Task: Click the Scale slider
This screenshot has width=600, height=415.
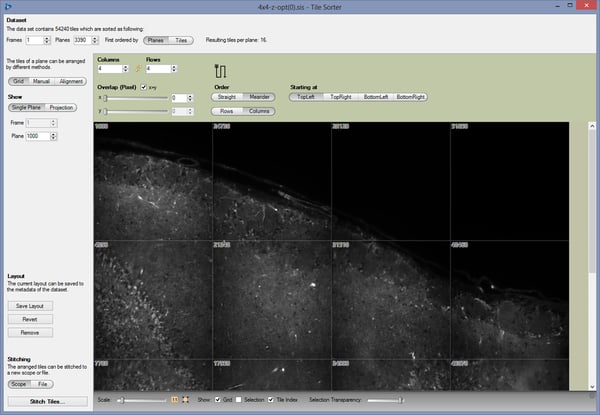Action: point(142,400)
